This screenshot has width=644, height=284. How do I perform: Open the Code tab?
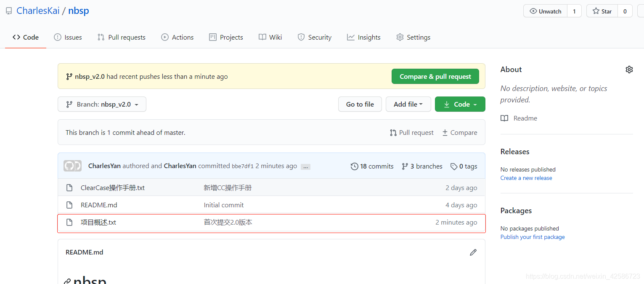26,37
